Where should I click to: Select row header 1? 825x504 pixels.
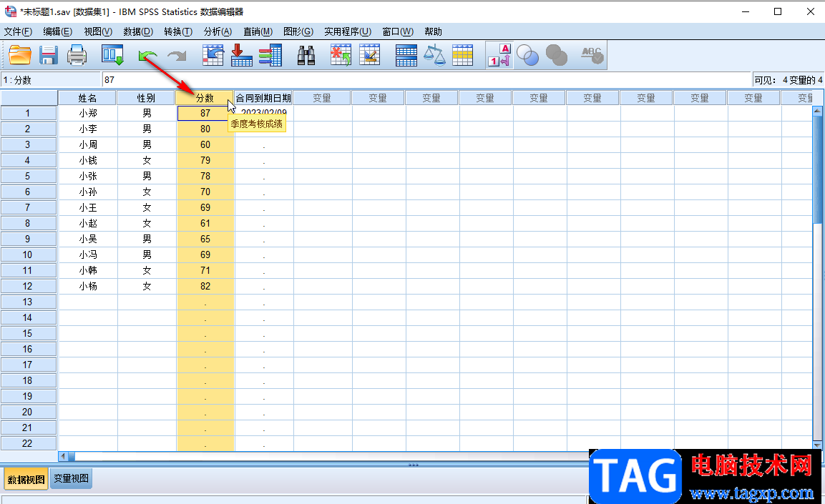[29, 113]
